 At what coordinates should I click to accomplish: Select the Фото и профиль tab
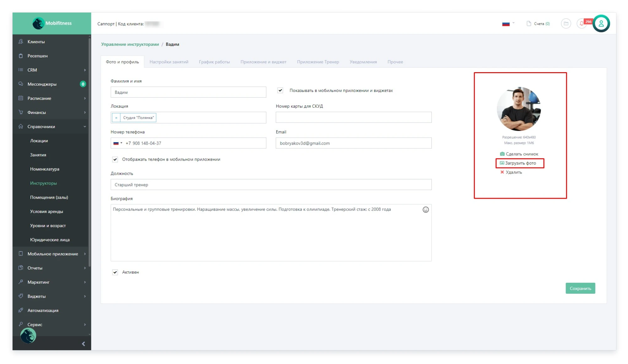click(122, 62)
